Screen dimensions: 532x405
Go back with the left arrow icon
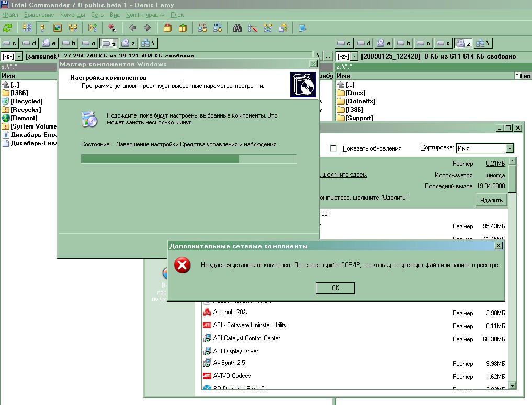point(133,28)
